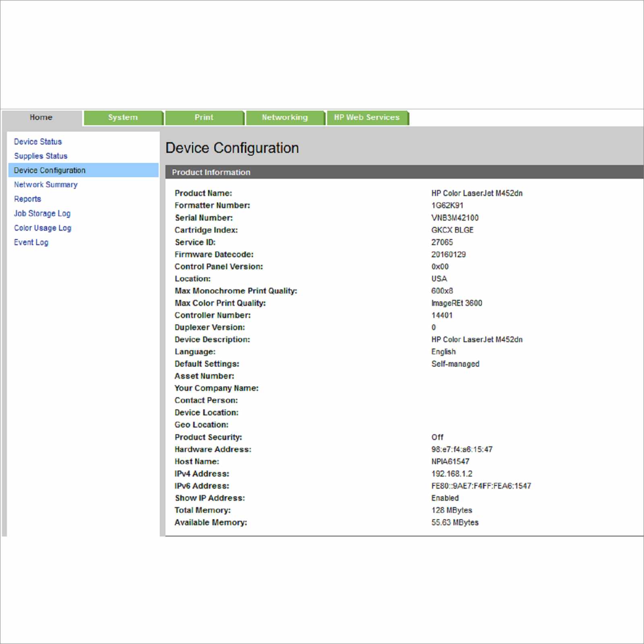Select ImageREt 3600 value
644x644 pixels.
tap(457, 303)
